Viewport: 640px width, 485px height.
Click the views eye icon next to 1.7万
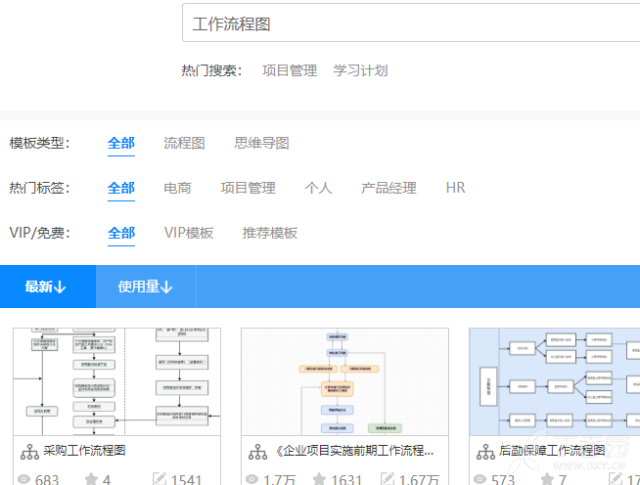click(252, 479)
